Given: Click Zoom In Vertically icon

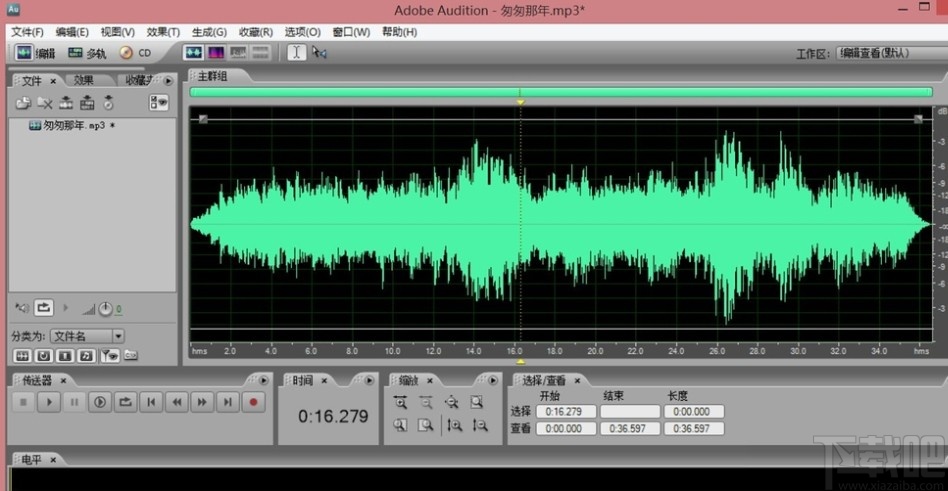Looking at the screenshot, I should 454,426.
